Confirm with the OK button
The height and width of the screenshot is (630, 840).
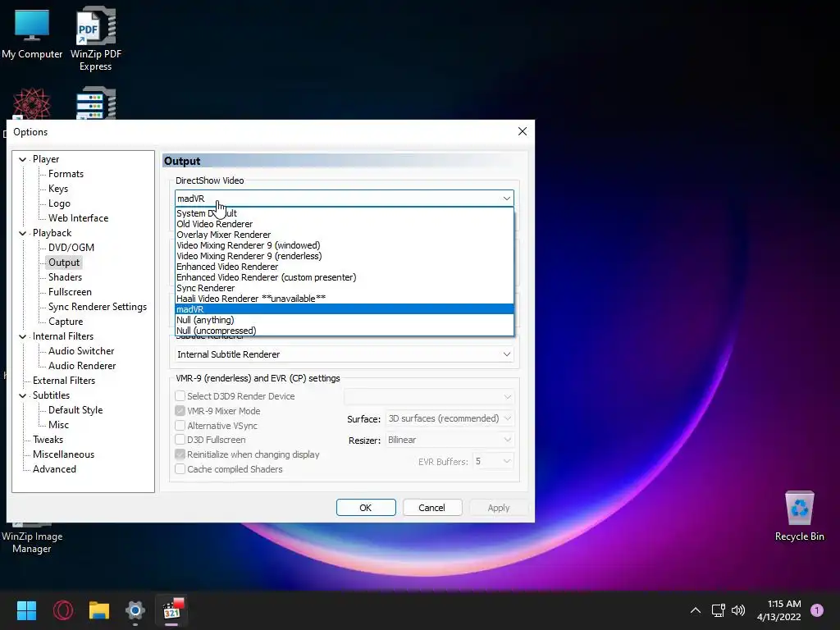(366, 508)
